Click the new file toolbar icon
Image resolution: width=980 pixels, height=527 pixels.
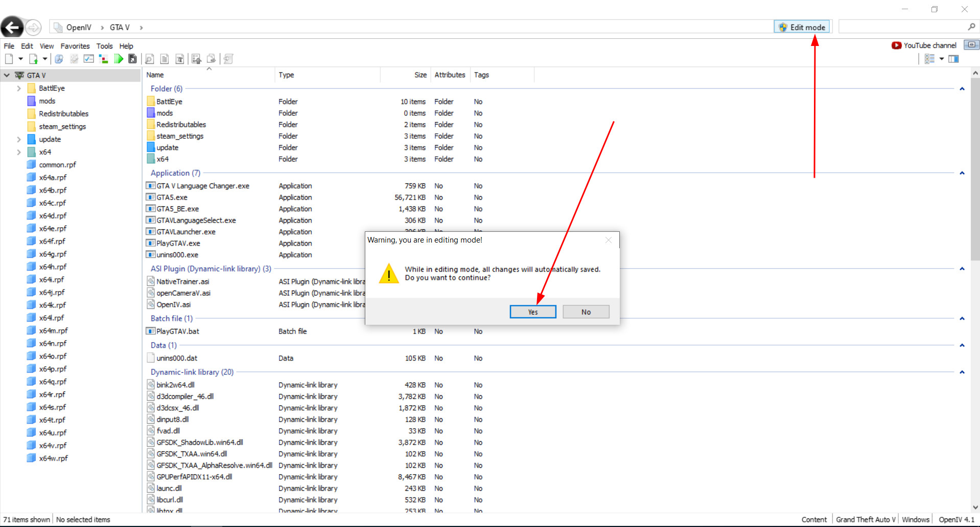pyautogui.click(x=9, y=59)
